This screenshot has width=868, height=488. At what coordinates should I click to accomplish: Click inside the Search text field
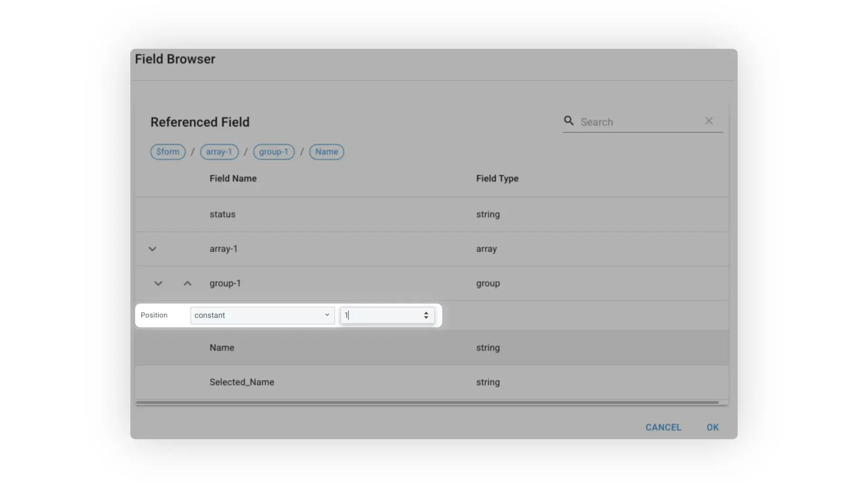[633, 122]
